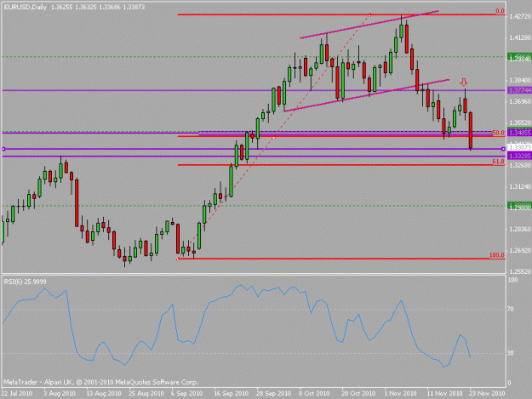Click the Fibonacci anchor point at the 0.0 level
Image resolution: width=532 pixels, height=399 pixels.
[369, 14]
